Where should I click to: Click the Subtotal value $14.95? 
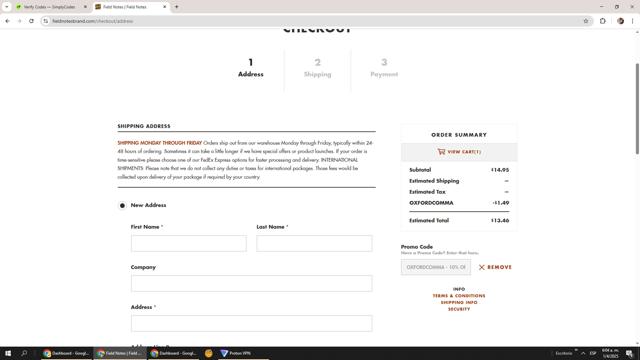(500, 170)
